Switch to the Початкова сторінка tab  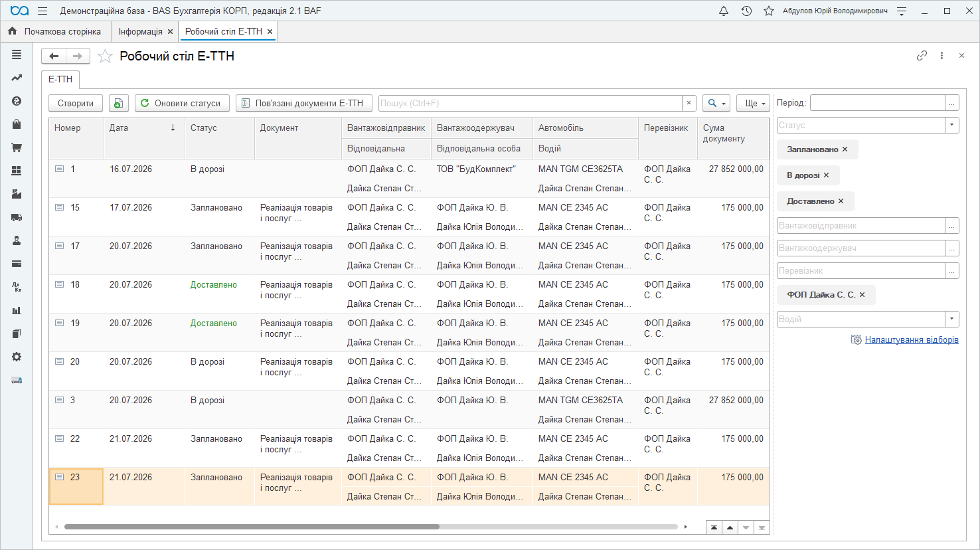coord(56,31)
